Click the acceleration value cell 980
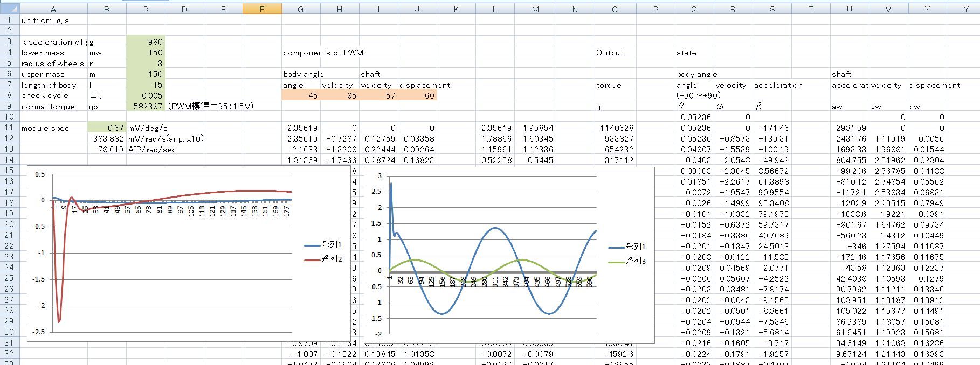 coord(146,41)
